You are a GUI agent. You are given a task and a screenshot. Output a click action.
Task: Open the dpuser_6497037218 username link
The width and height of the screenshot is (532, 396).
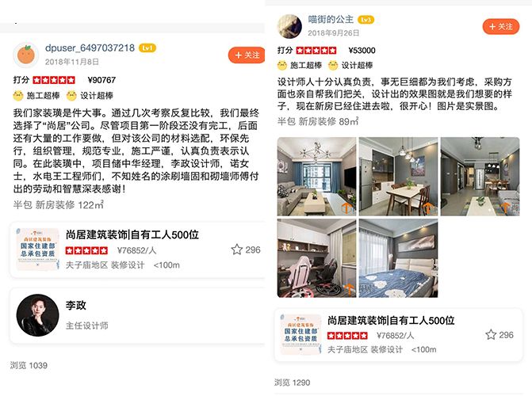[90, 48]
